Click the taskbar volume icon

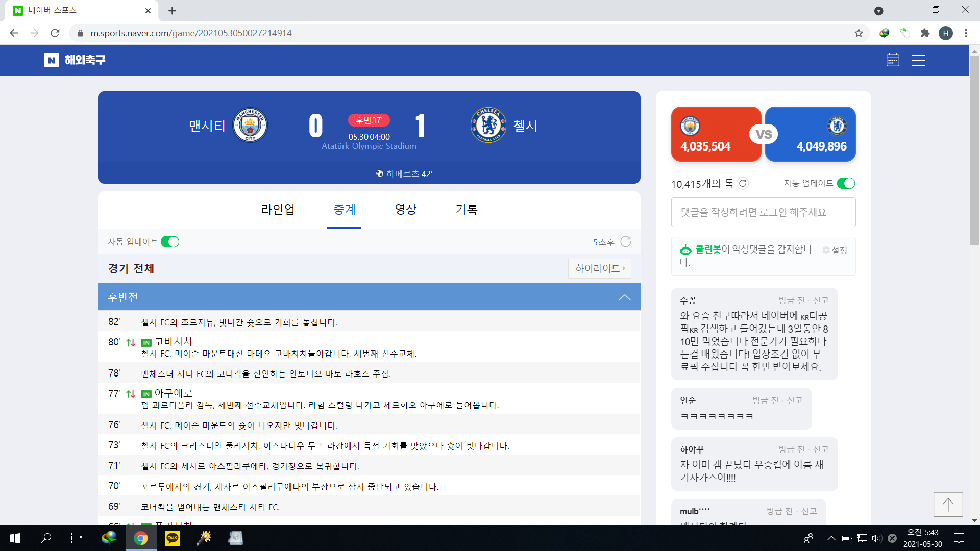pyautogui.click(x=877, y=538)
